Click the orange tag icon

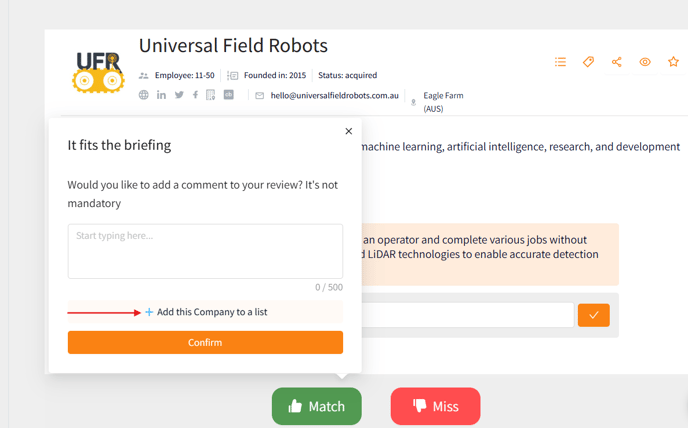[588, 62]
